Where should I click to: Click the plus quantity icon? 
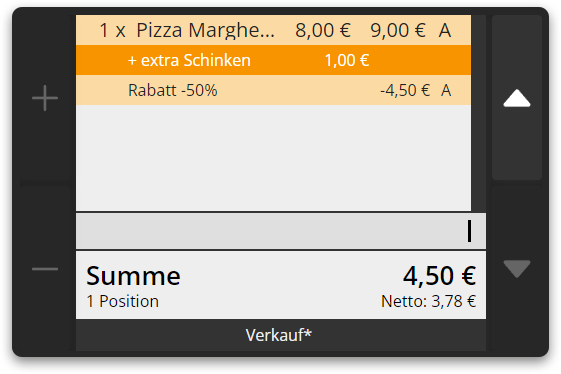click(45, 98)
